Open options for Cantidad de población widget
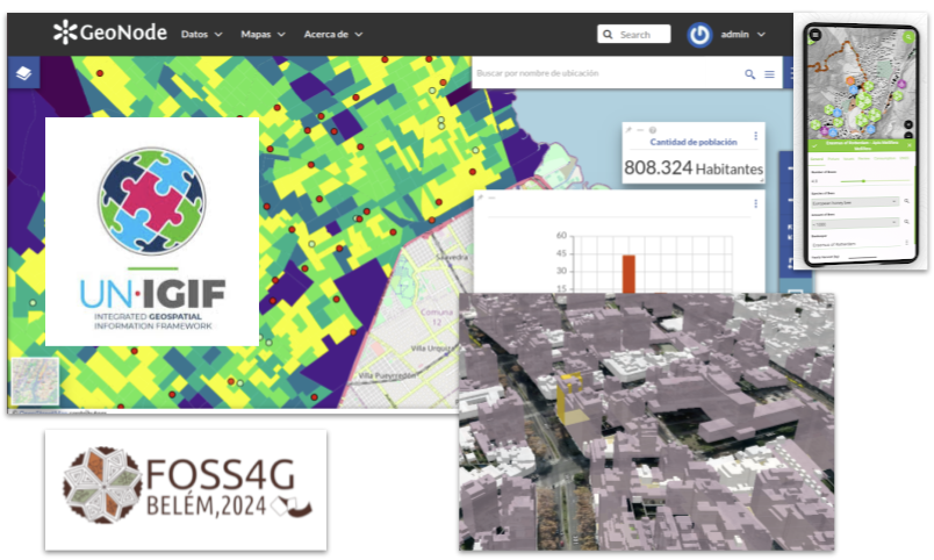Image resolution: width=934 pixels, height=560 pixels. tap(756, 136)
